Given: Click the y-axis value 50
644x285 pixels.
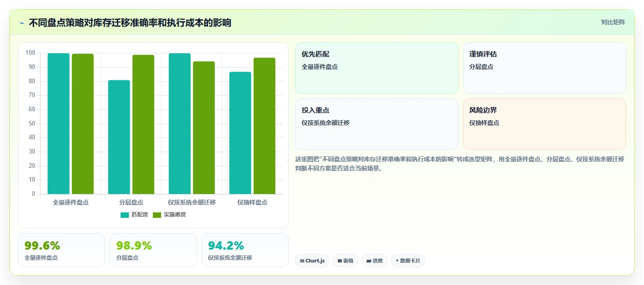Looking at the screenshot, I should (32, 123).
